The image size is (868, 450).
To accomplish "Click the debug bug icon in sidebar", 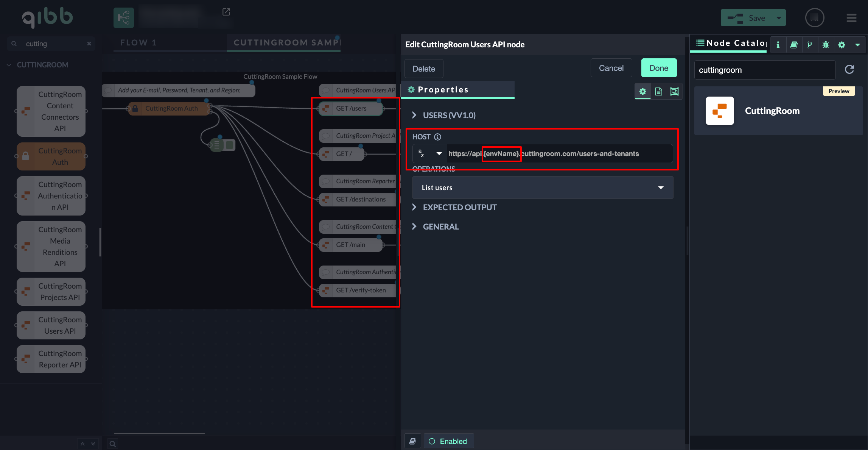I will pos(826,45).
